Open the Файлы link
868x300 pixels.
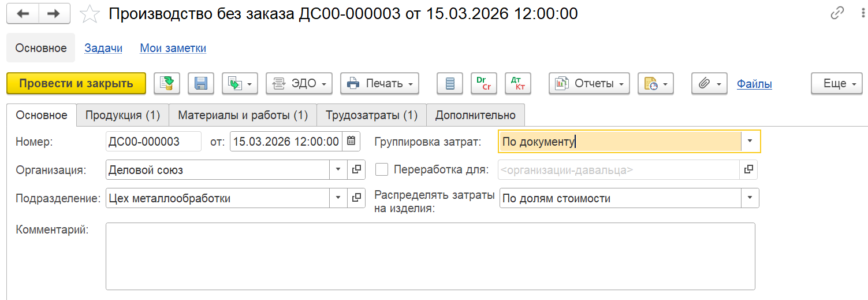(754, 84)
